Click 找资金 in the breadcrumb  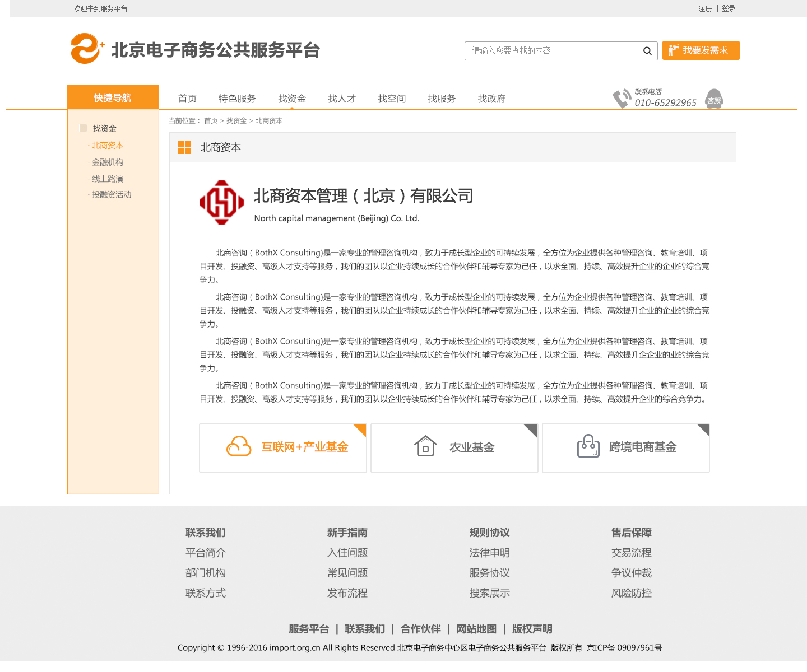pyautogui.click(x=236, y=121)
